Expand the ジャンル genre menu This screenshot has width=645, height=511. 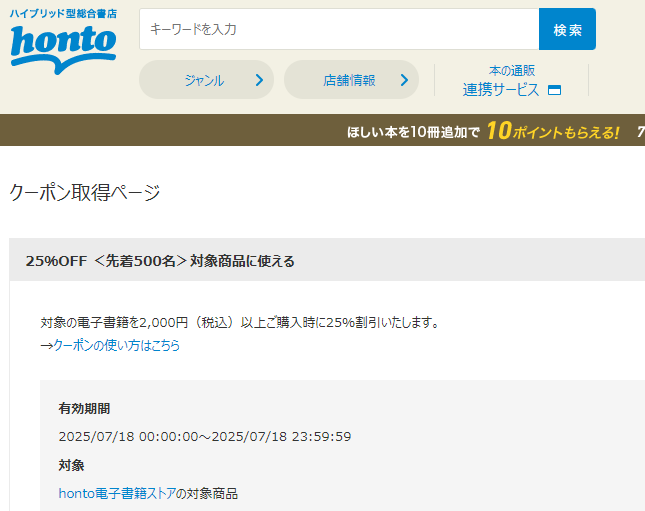(206, 80)
